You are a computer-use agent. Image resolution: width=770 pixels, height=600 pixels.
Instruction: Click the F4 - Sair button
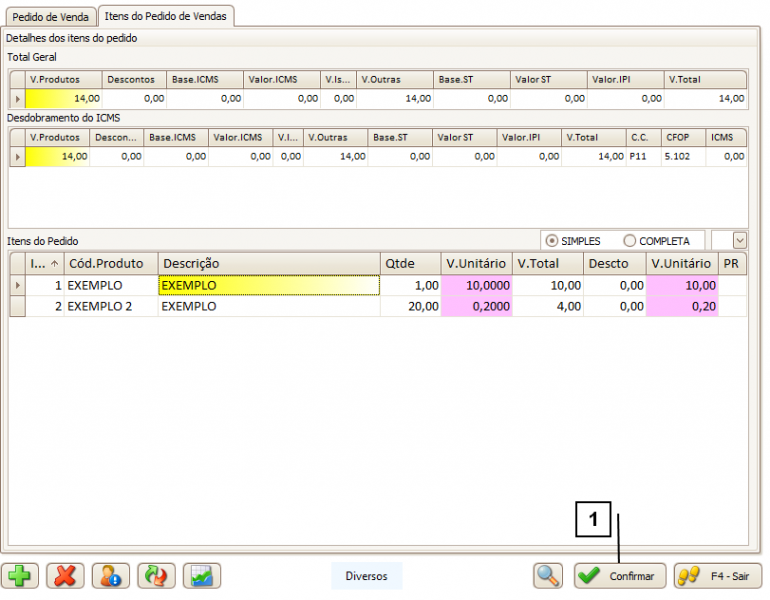point(718,576)
